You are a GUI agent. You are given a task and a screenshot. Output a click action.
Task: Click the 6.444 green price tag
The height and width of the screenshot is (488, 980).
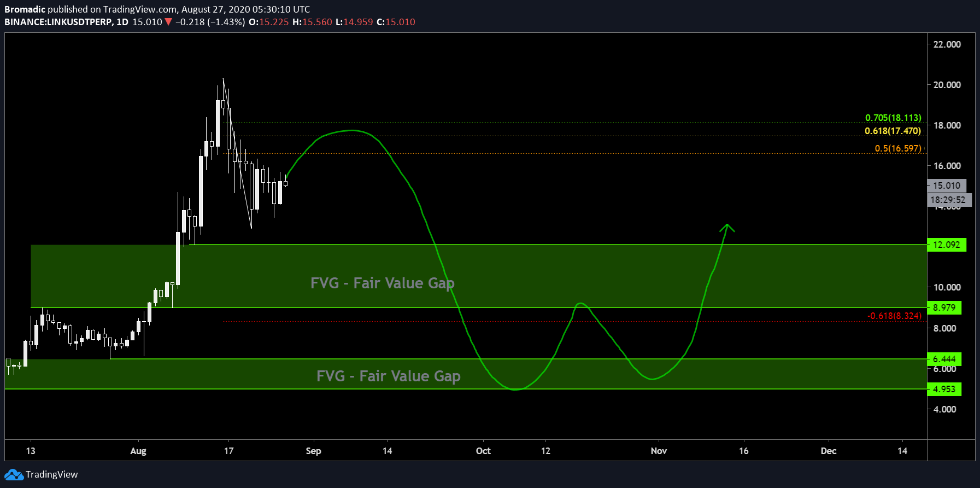944,359
